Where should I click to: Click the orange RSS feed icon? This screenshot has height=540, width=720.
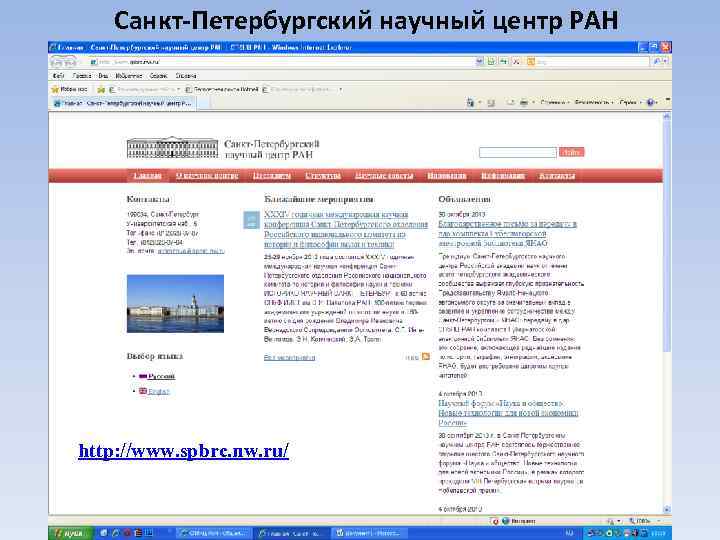point(426,356)
